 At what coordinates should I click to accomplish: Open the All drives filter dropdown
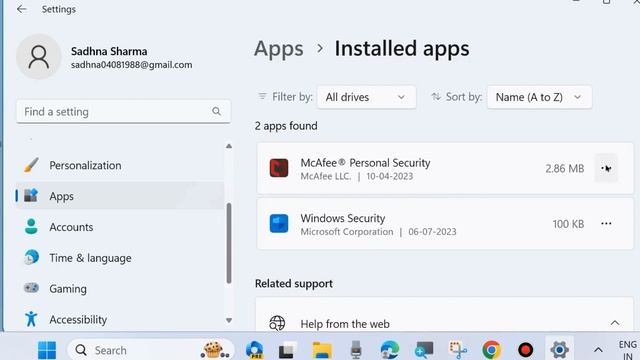pyautogui.click(x=367, y=97)
